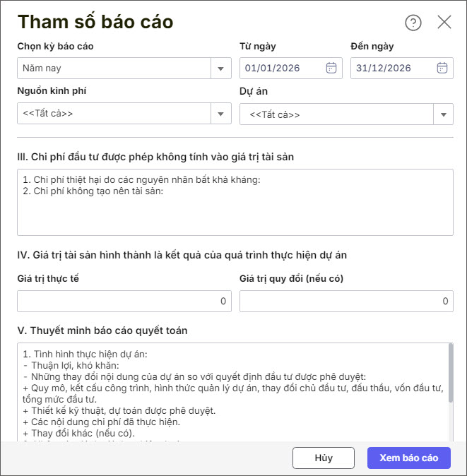The height and width of the screenshot is (476, 467).
Task: Open the Từ ngày calendar picker icon
Action: 331,68
